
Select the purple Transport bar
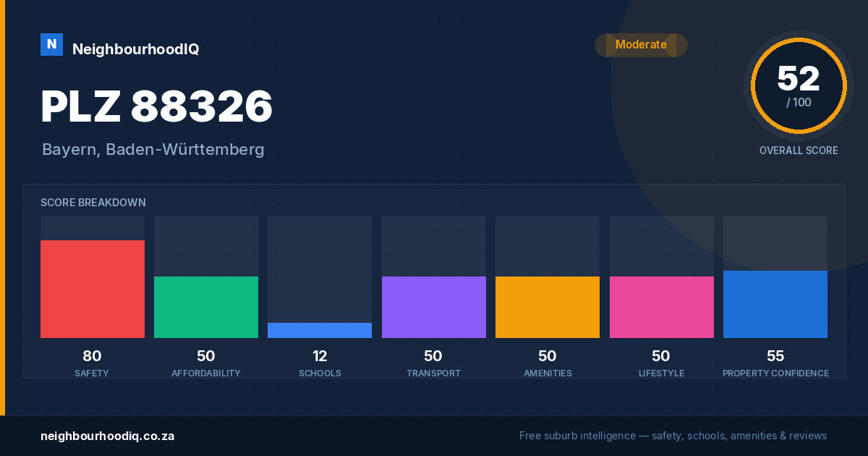[x=434, y=307]
